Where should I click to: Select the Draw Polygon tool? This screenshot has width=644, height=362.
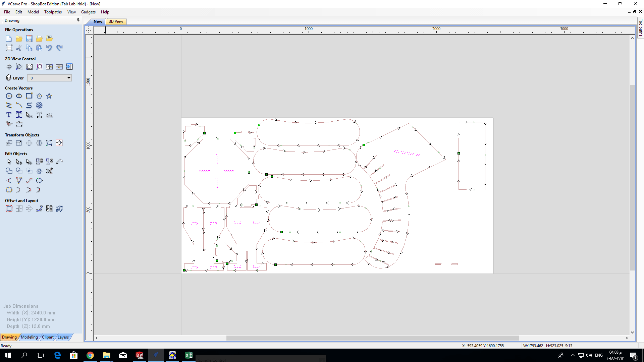pos(39,96)
